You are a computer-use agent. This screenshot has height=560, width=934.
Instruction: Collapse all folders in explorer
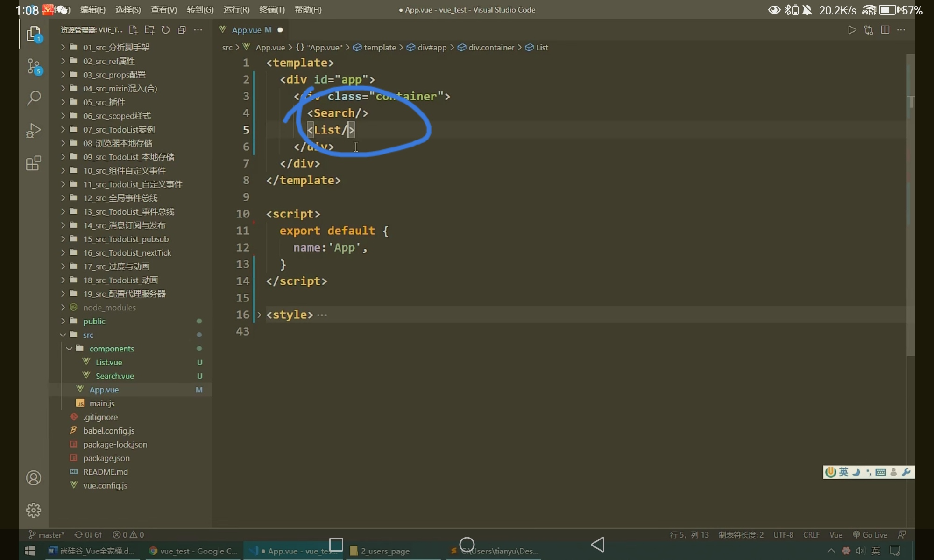coord(182,30)
